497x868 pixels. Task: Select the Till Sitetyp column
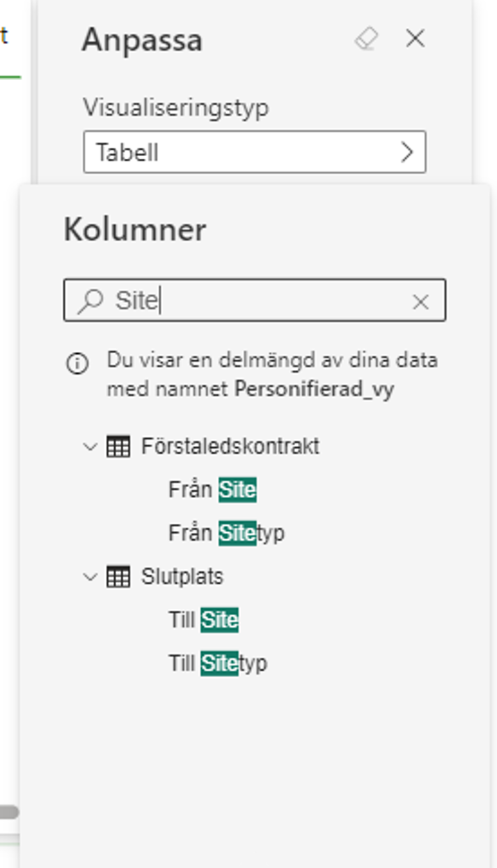pyautogui.click(x=218, y=662)
